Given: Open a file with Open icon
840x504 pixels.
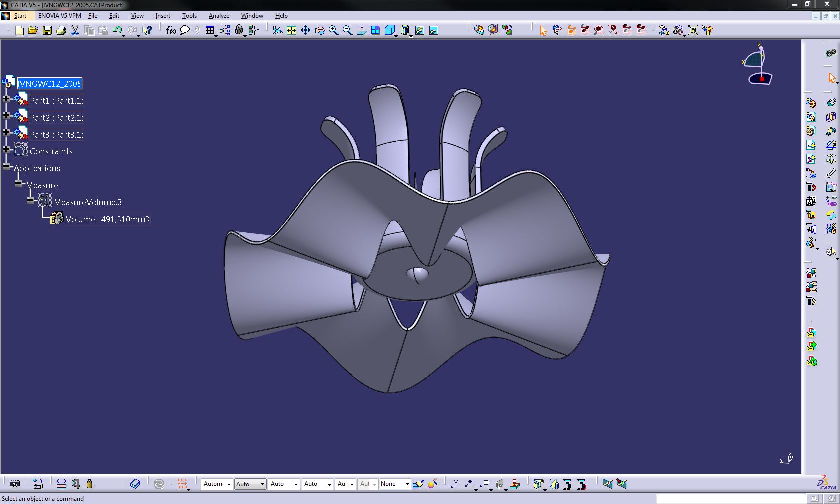Looking at the screenshot, I should coord(33,31).
